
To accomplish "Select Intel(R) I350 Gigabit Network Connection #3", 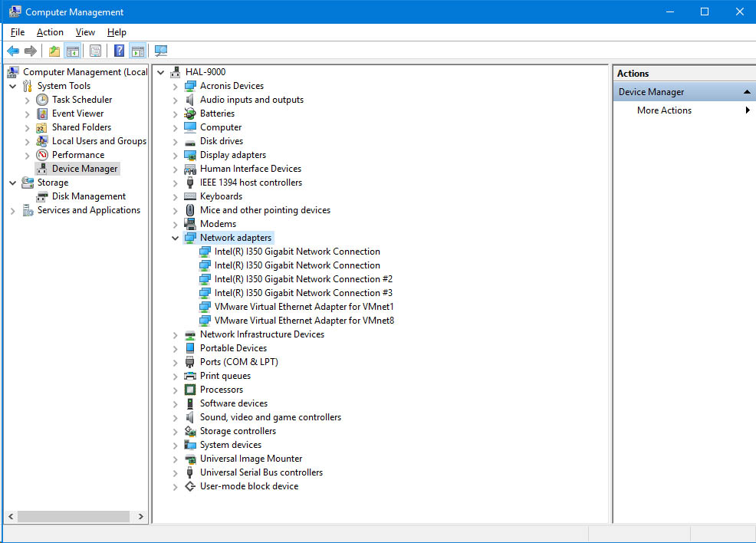I will coord(304,293).
